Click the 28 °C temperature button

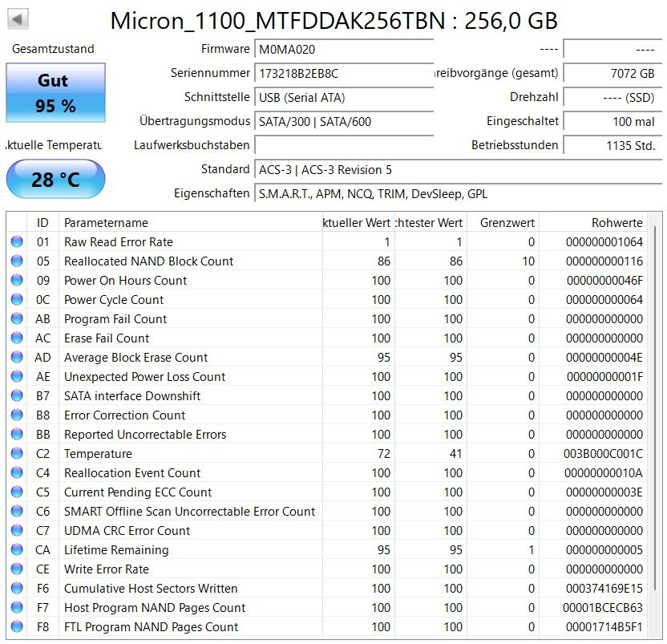point(56,179)
